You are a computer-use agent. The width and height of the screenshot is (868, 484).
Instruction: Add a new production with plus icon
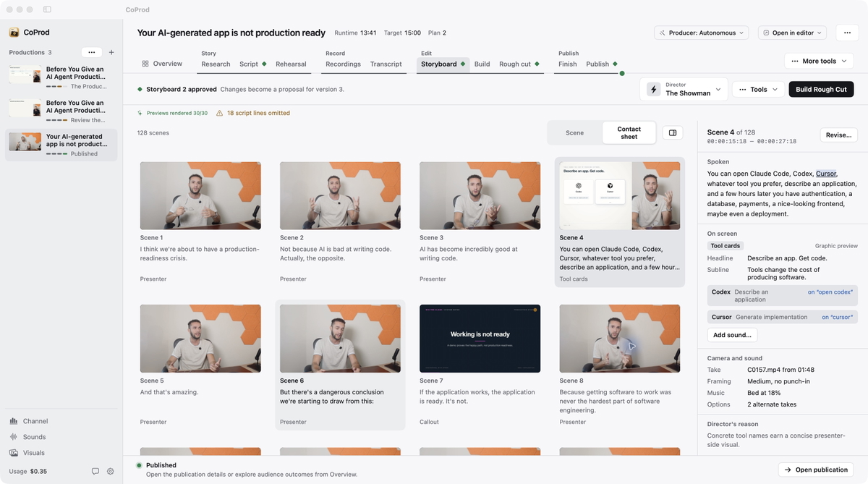[x=111, y=53]
